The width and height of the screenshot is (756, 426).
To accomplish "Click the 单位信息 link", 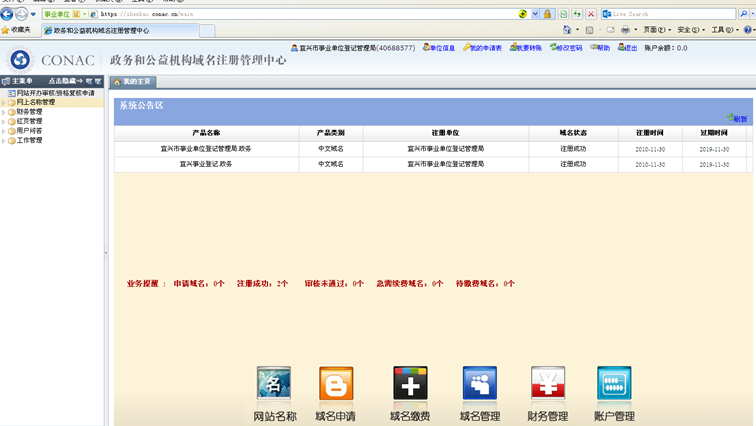I will coord(439,48).
